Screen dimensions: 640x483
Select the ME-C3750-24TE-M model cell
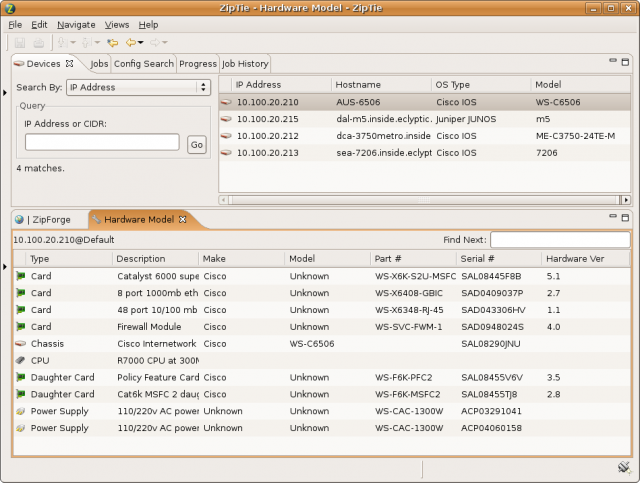tap(576, 136)
